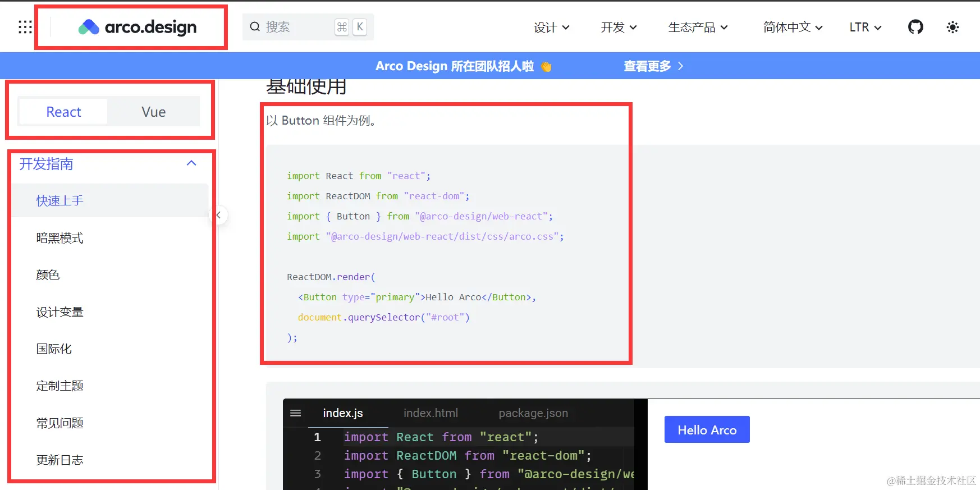980x490 pixels.
Task: Open the LTR direction dropdown
Action: point(865,27)
